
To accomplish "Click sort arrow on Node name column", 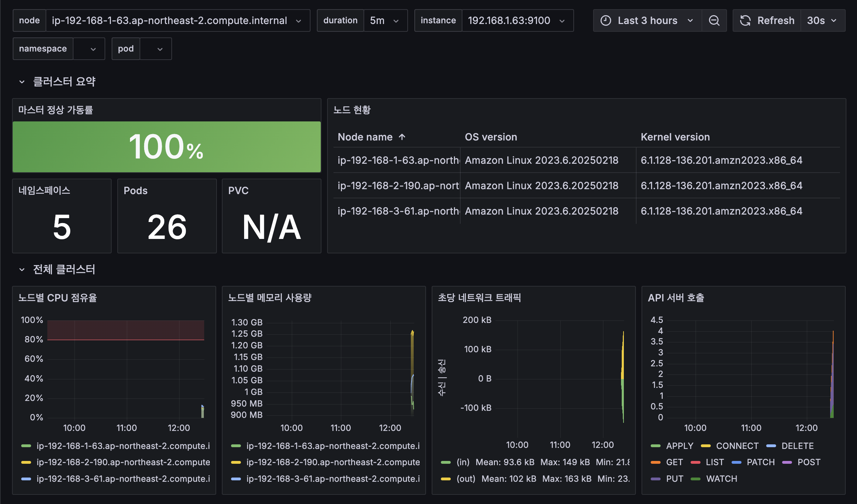I will coord(402,137).
